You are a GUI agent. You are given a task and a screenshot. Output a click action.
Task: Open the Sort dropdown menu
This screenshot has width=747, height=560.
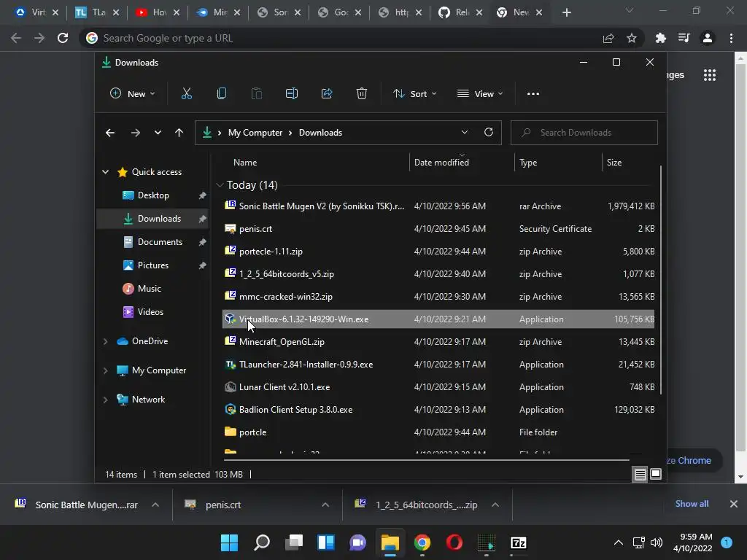click(x=414, y=94)
